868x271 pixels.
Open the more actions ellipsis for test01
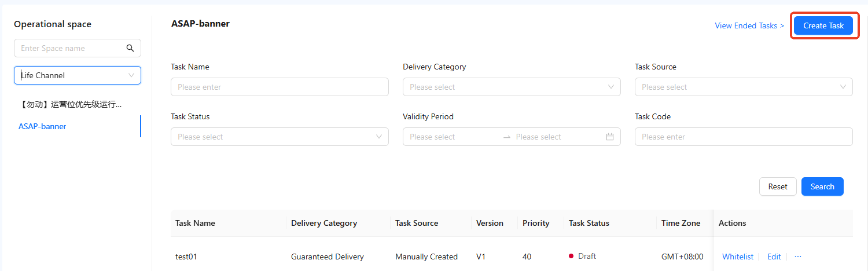pyautogui.click(x=798, y=257)
